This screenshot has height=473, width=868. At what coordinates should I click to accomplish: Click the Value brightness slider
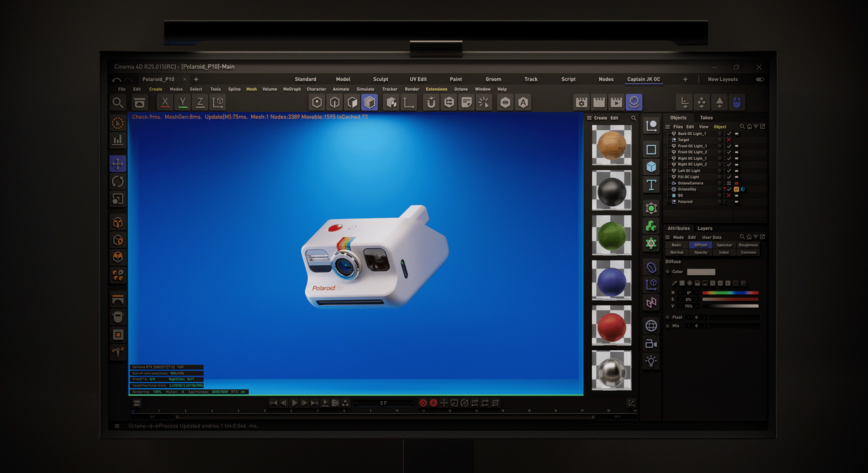[730, 306]
